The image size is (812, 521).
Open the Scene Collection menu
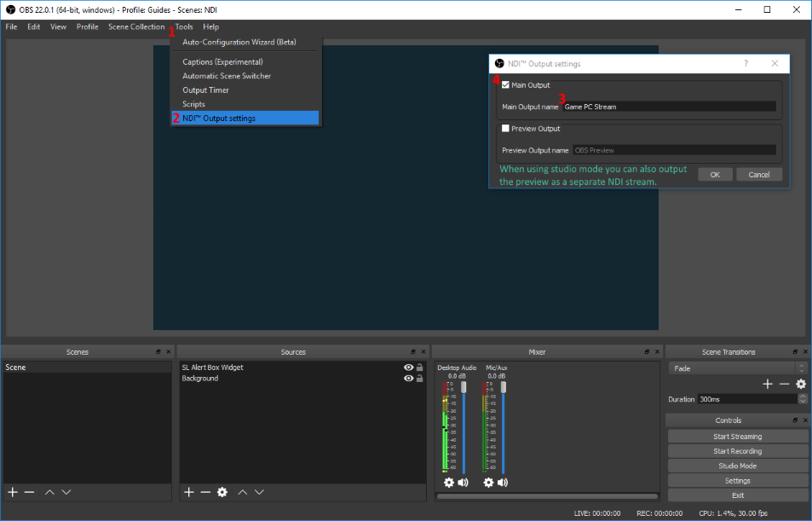(136, 27)
